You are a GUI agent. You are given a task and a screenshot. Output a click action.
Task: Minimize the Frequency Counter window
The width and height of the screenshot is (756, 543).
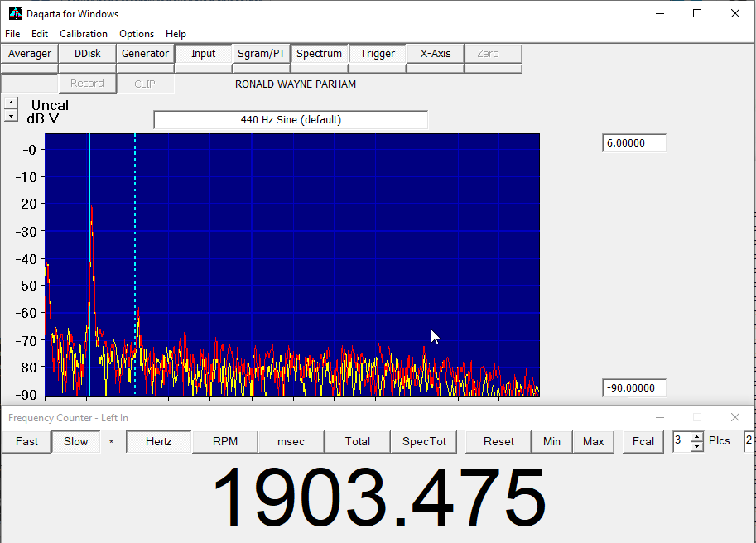pyautogui.click(x=659, y=418)
